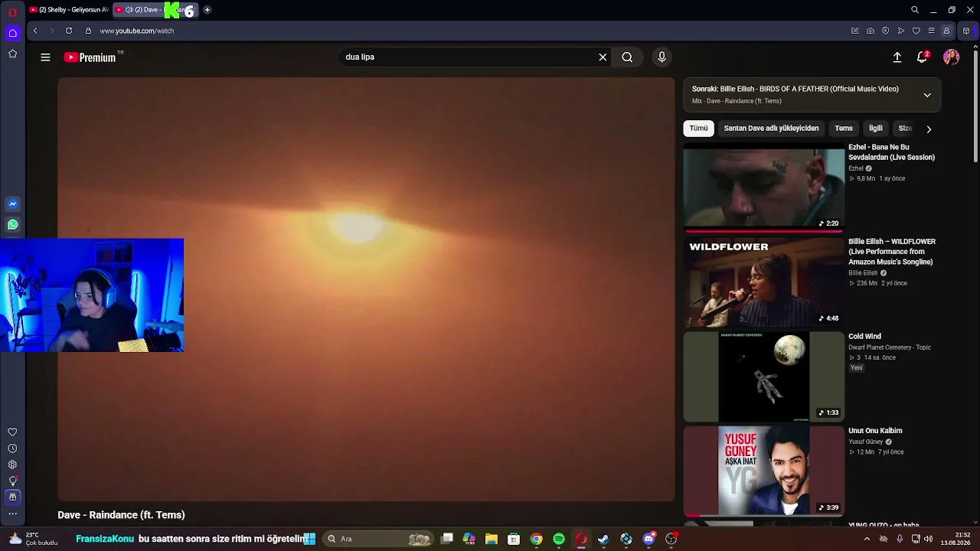
Task: Open the taskbar volume speaker control
Action: (x=928, y=539)
